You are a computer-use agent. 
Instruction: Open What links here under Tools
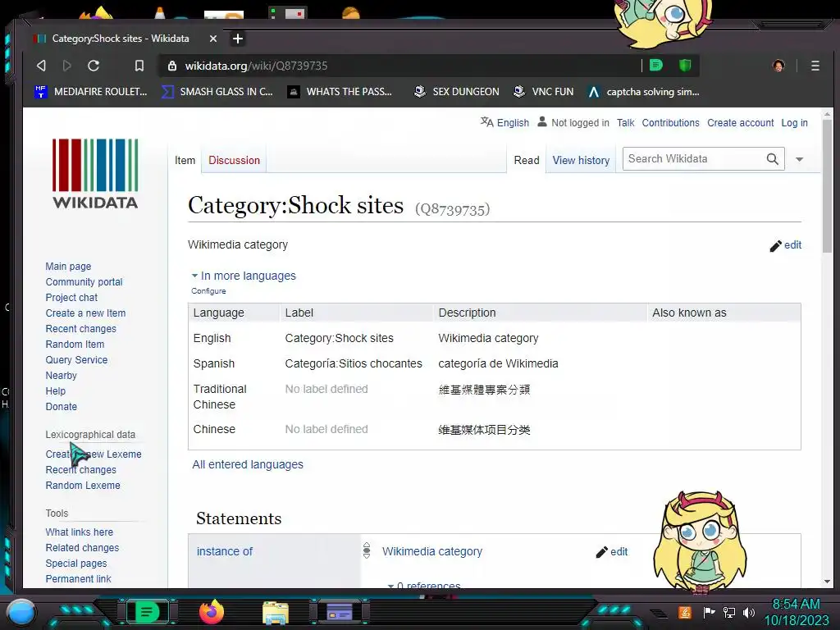coord(80,532)
